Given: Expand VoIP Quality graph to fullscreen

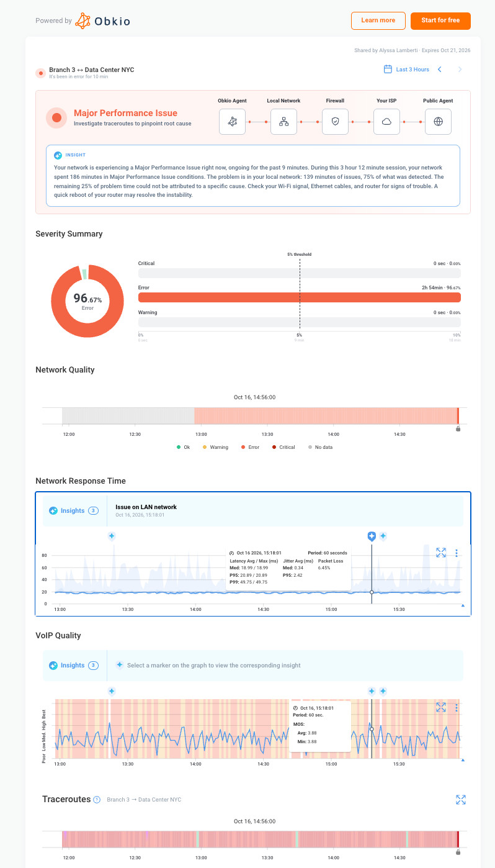Looking at the screenshot, I should (441, 707).
